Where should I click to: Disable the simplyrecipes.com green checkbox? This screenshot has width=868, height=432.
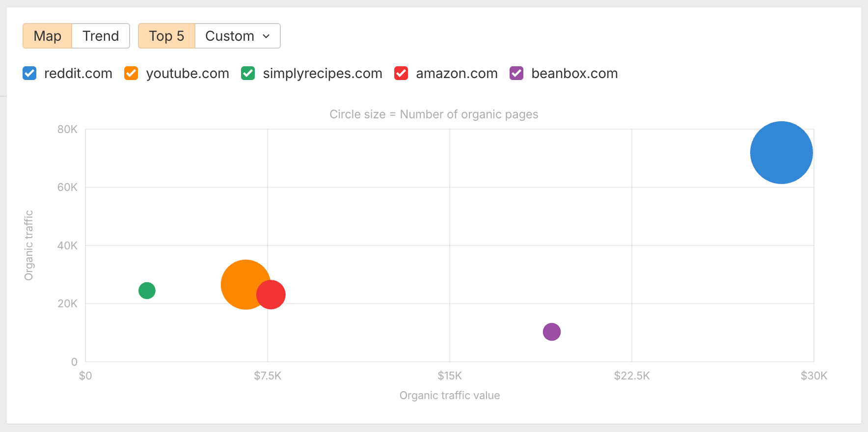click(x=248, y=74)
